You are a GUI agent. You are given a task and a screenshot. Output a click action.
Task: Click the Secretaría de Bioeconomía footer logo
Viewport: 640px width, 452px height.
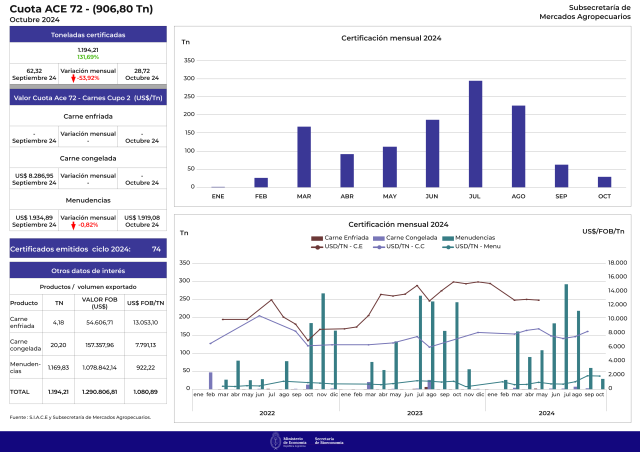pos(329,441)
